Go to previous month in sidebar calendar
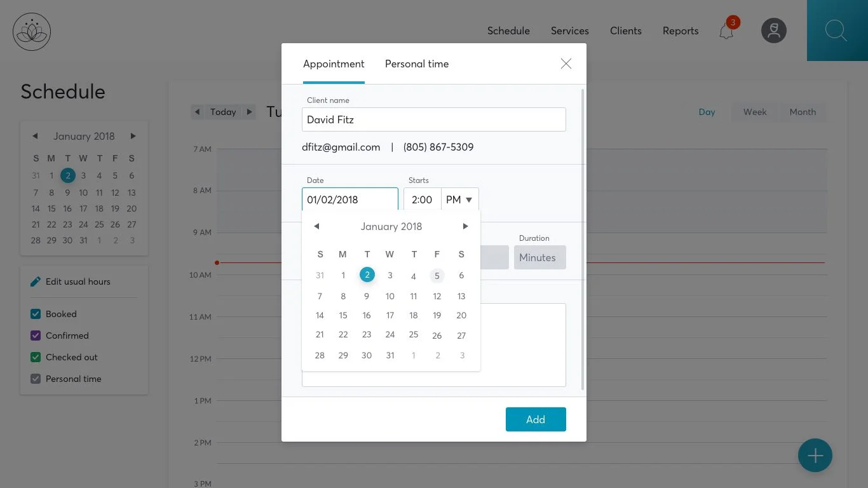 pyautogui.click(x=35, y=136)
